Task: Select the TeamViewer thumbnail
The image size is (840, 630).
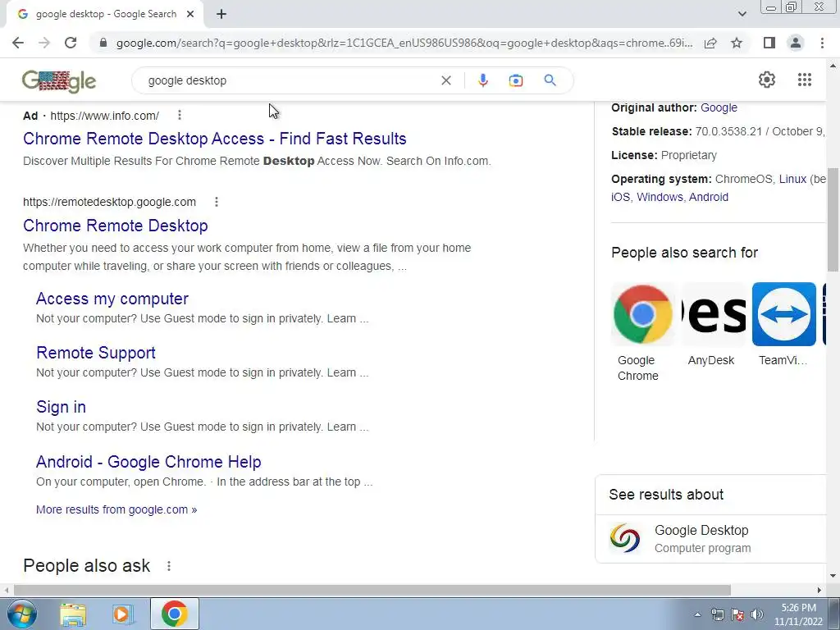Action: pos(783,314)
